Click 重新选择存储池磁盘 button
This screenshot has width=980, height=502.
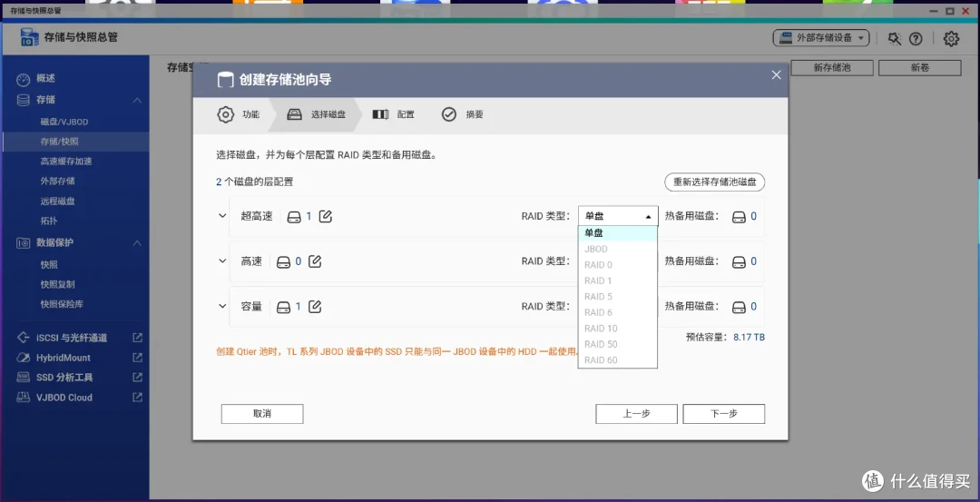point(714,182)
